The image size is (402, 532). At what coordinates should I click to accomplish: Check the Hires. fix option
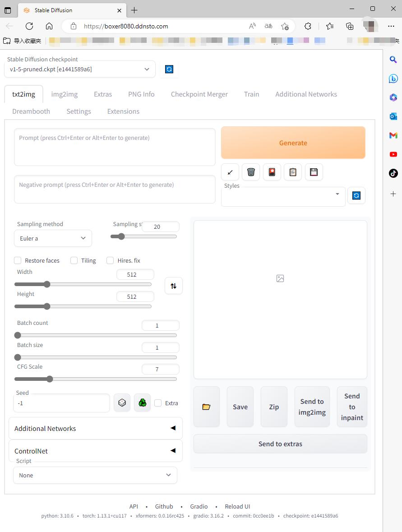pyautogui.click(x=110, y=260)
